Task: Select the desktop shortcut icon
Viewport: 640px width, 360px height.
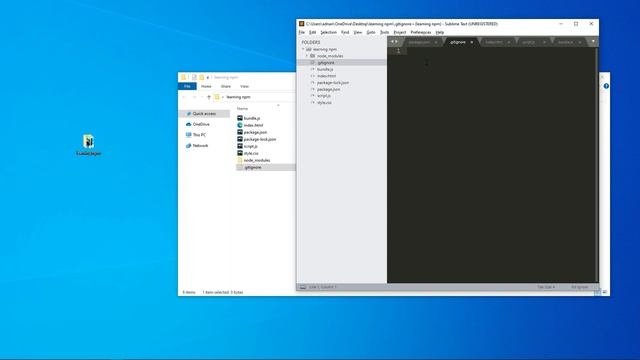Action: [x=89, y=145]
